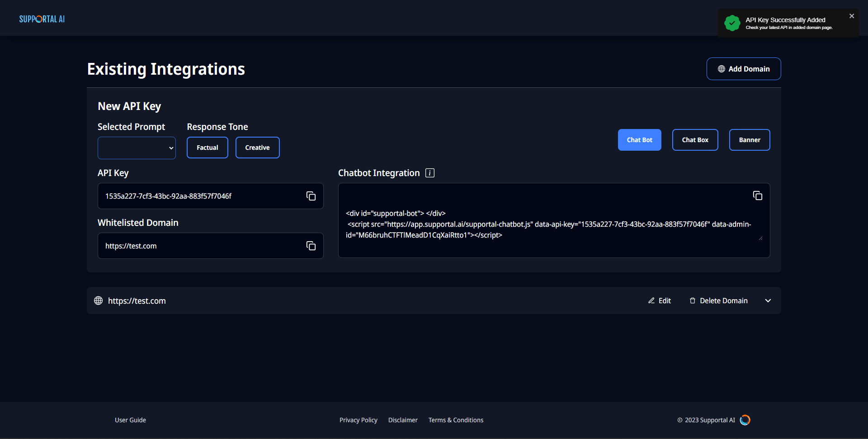868x439 pixels.
Task: Copy the chatbot integration code snippet
Action: pyautogui.click(x=758, y=196)
